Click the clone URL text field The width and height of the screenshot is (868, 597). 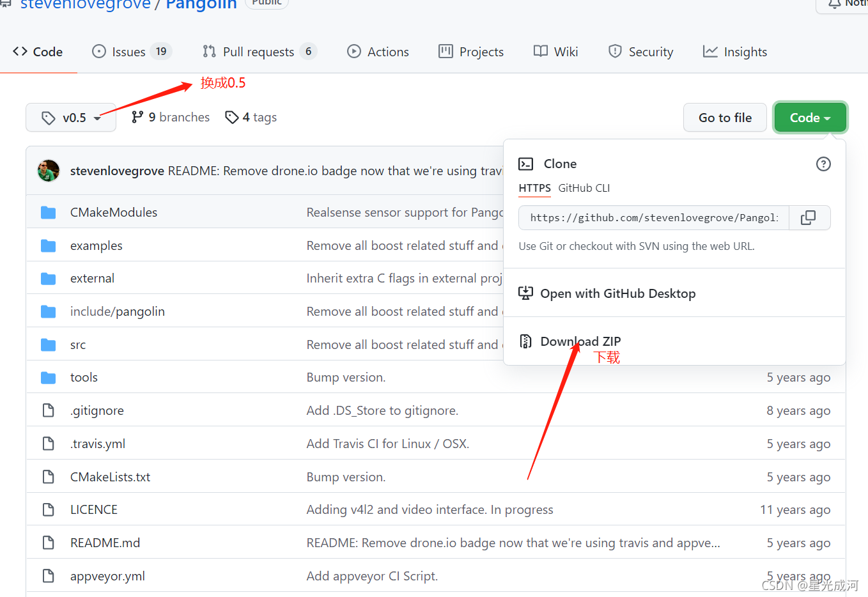(x=654, y=218)
